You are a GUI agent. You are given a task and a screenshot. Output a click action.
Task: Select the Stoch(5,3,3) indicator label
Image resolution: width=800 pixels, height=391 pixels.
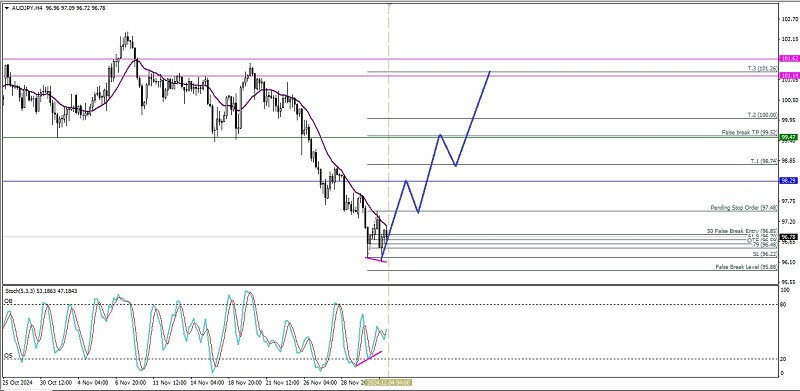21,290
